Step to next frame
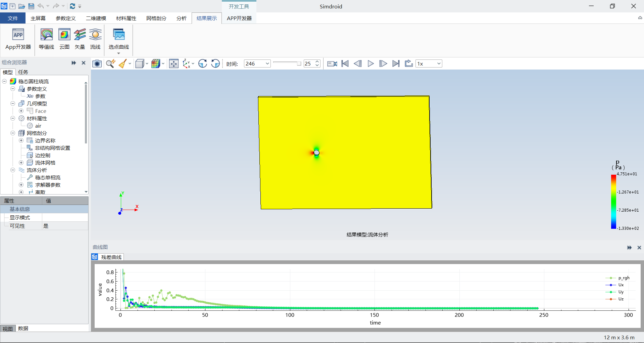This screenshot has width=644, height=343. tap(383, 63)
